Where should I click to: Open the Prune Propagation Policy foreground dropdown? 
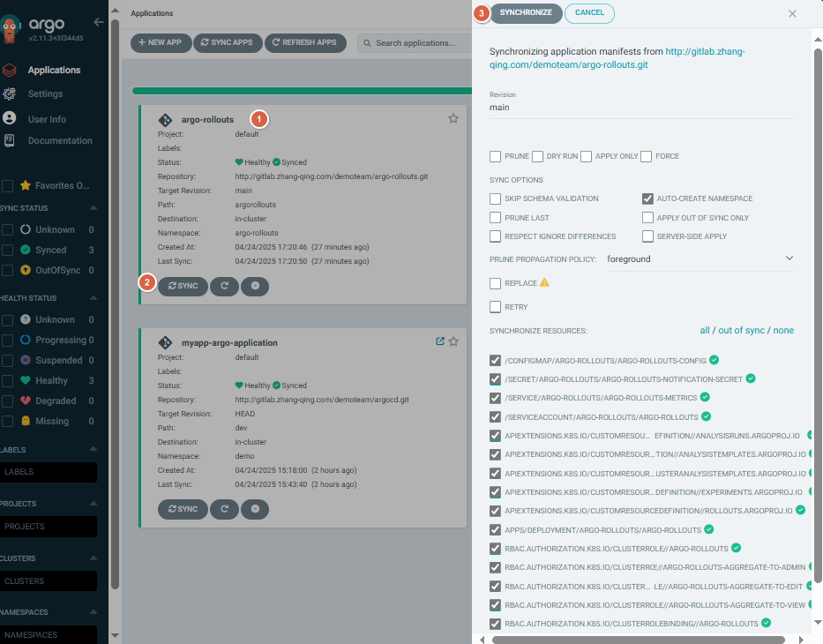coord(700,258)
